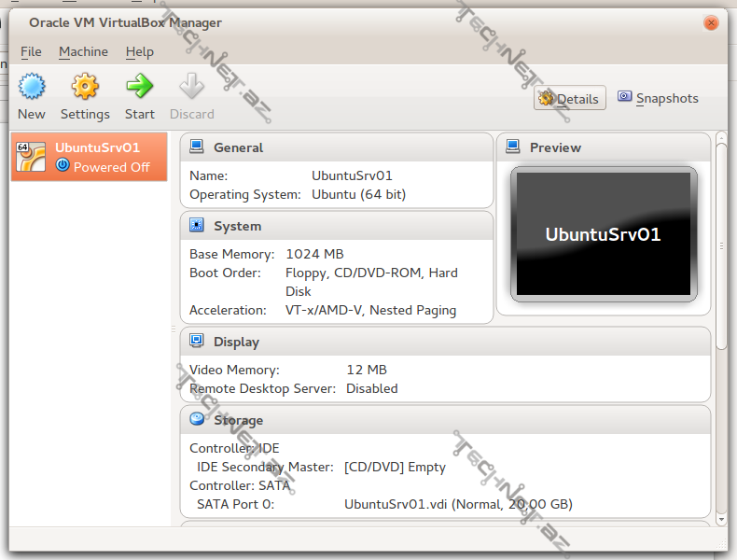Click the General section header
The image size is (737, 560).
337,147
